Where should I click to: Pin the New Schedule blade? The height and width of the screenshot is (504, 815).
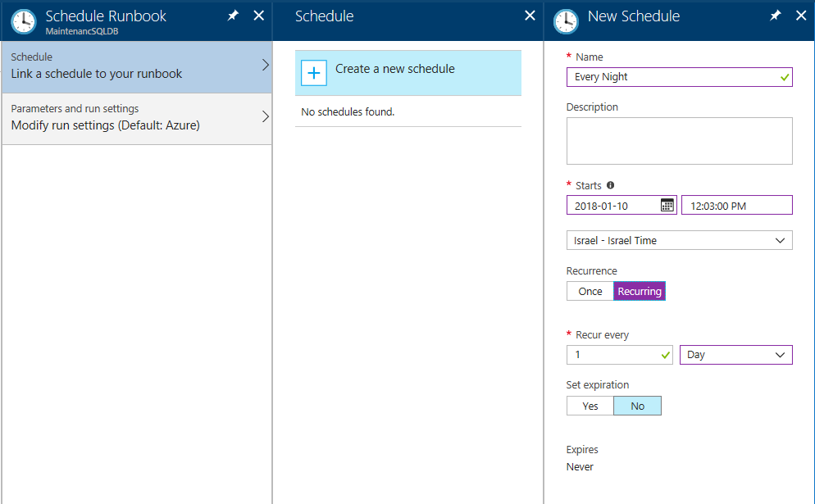point(775,16)
